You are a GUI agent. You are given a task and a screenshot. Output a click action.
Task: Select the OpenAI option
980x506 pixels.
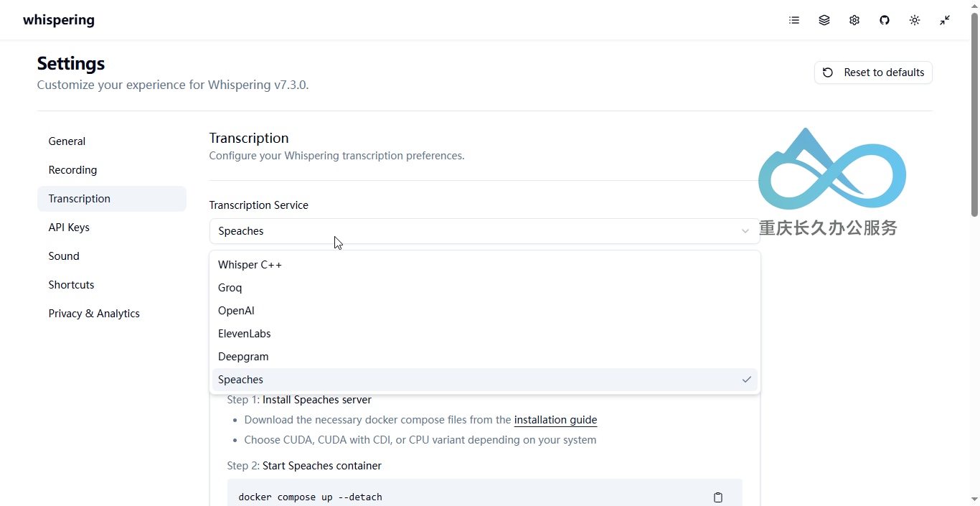point(485,311)
